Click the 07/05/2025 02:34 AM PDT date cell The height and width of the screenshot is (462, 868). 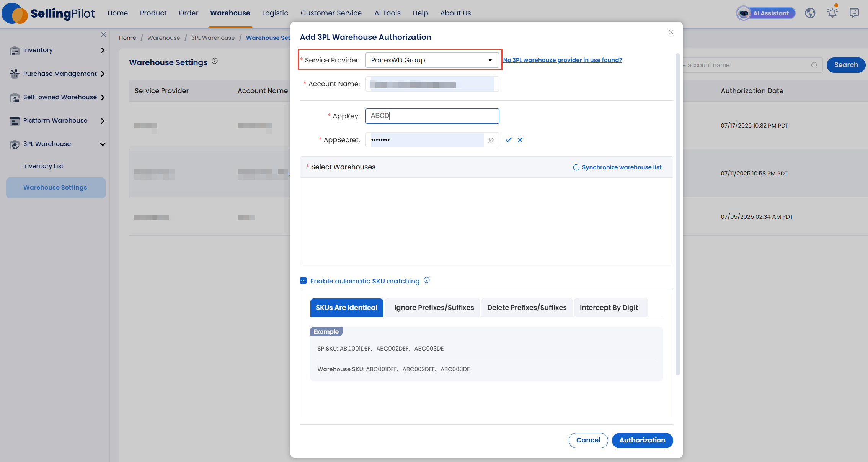(757, 217)
